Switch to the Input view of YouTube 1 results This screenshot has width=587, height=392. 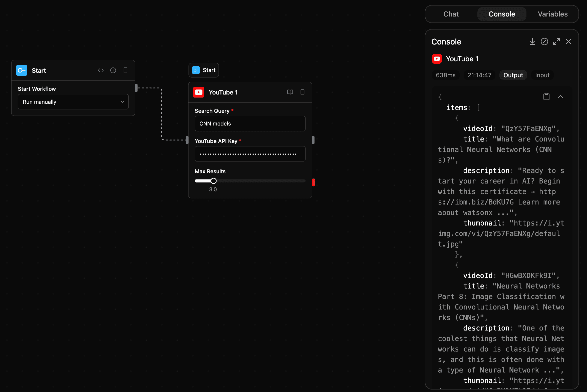pyautogui.click(x=542, y=75)
